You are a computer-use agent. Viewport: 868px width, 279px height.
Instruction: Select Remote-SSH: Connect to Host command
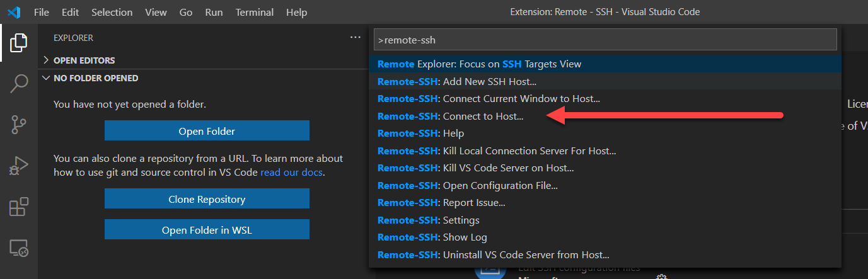pyautogui.click(x=451, y=116)
